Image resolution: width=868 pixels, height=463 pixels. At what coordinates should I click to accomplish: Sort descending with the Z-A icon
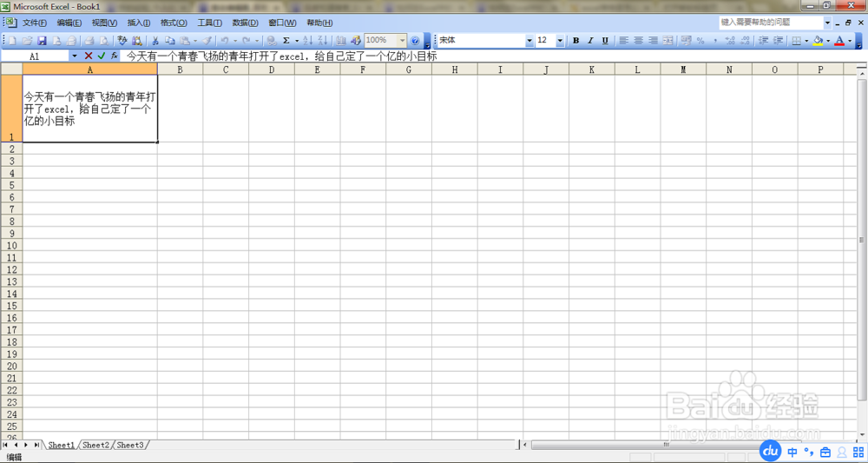[x=323, y=41]
